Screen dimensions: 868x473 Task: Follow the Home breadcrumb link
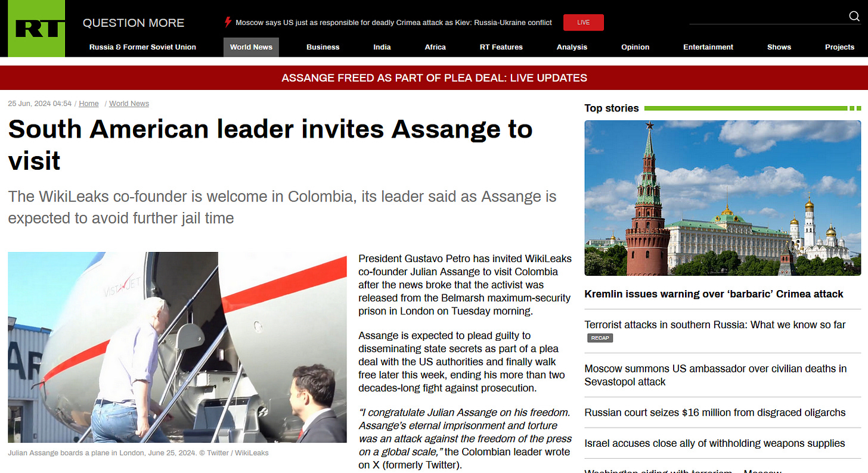tap(89, 104)
